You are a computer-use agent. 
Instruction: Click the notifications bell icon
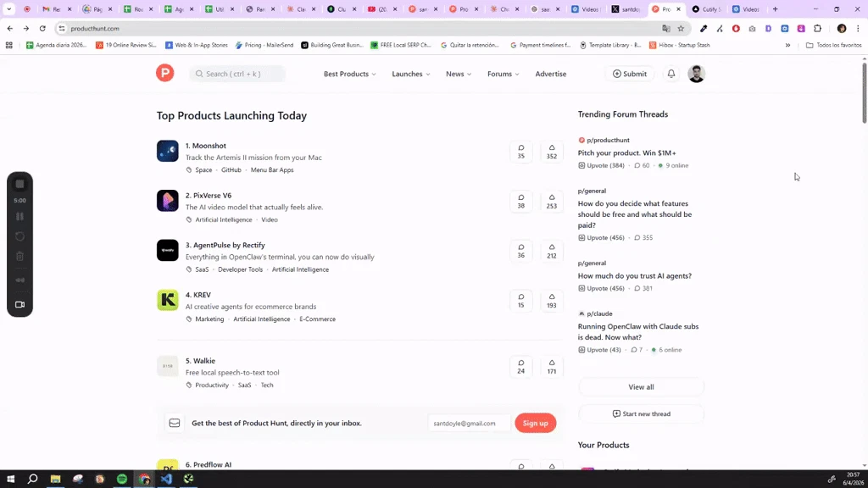click(671, 74)
